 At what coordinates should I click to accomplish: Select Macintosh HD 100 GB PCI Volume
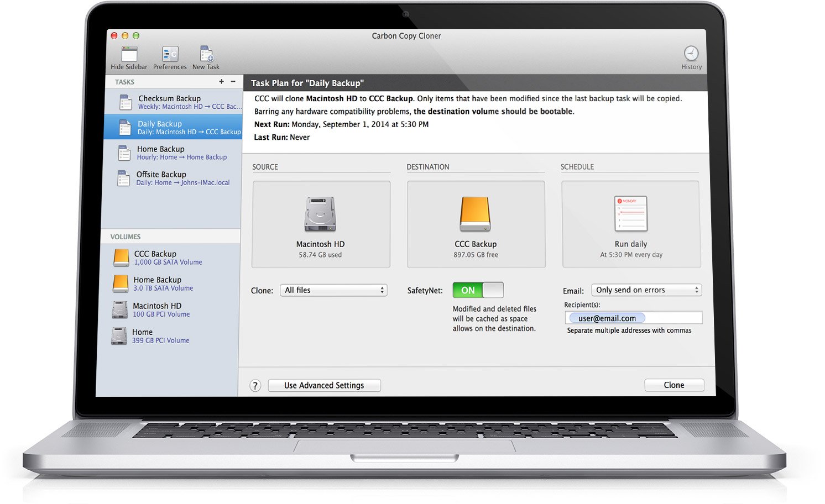[x=170, y=309]
